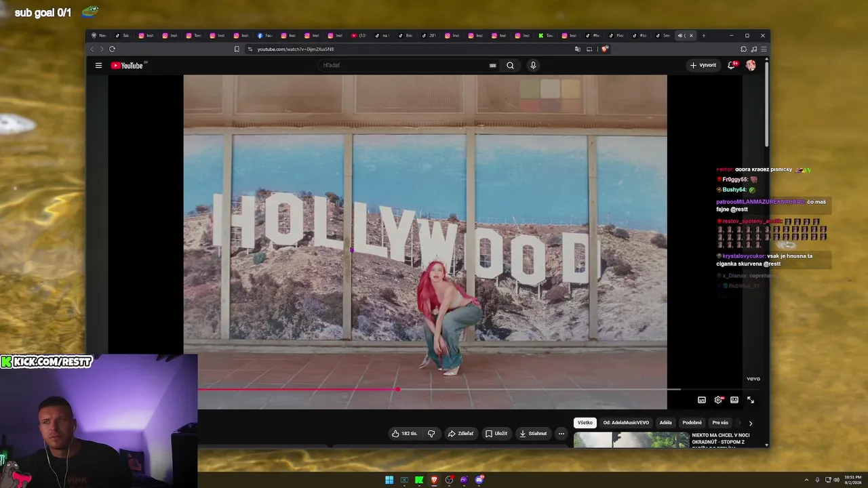Select the Pre vás filter chip
The height and width of the screenshot is (488, 868).
[x=720, y=423]
